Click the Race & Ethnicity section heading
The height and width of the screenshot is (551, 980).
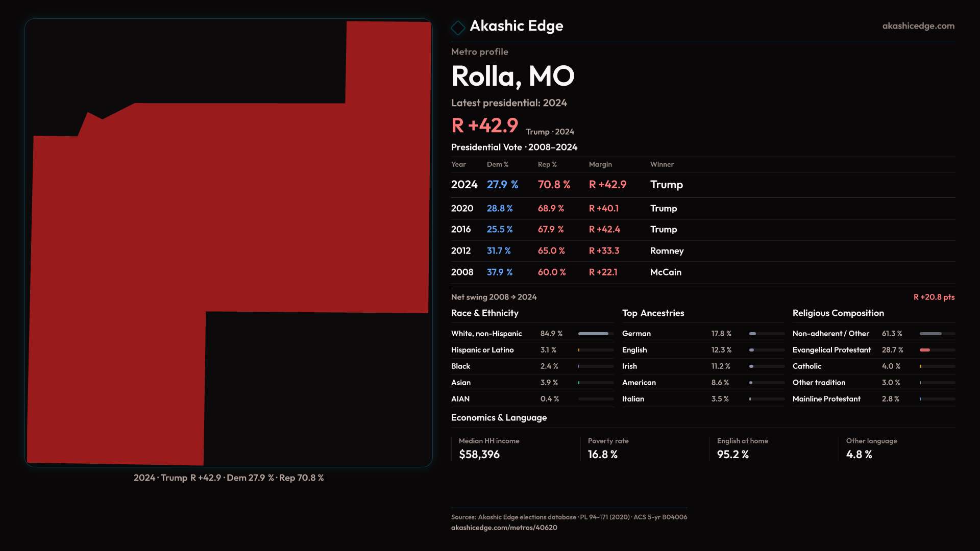point(484,313)
